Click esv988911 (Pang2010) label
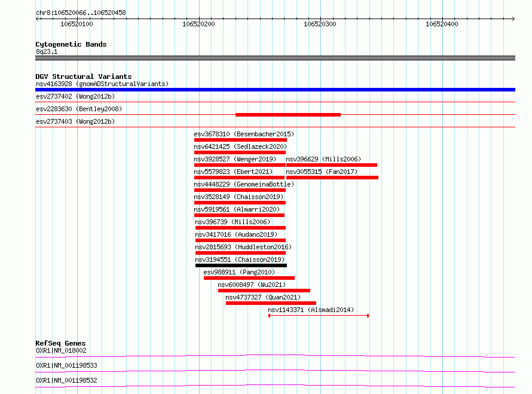532x394 pixels. click(239, 272)
